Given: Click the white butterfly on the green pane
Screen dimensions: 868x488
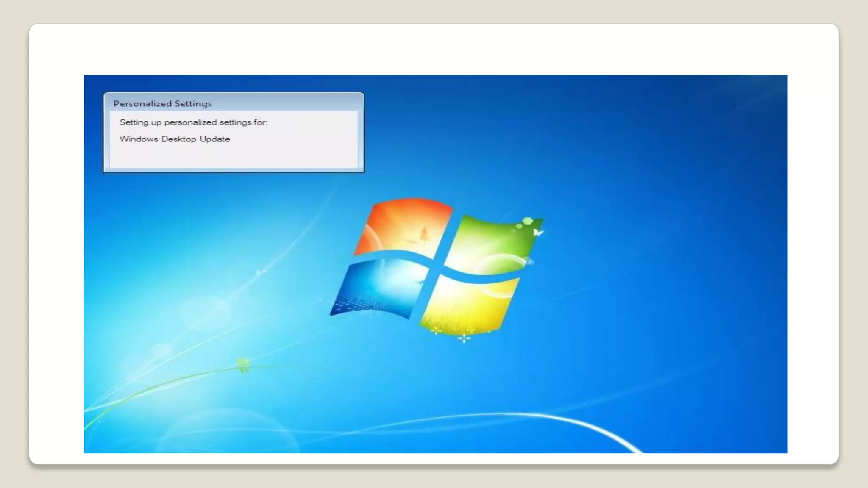Looking at the screenshot, I should [538, 232].
